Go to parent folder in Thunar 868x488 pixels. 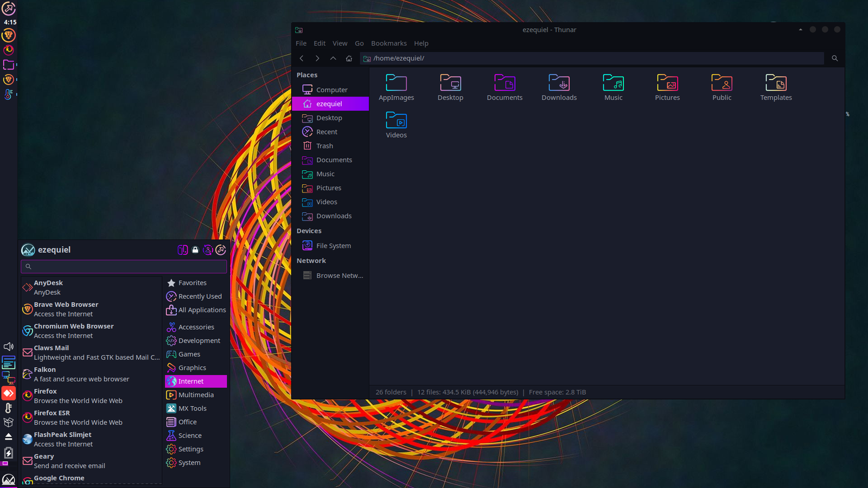333,58
